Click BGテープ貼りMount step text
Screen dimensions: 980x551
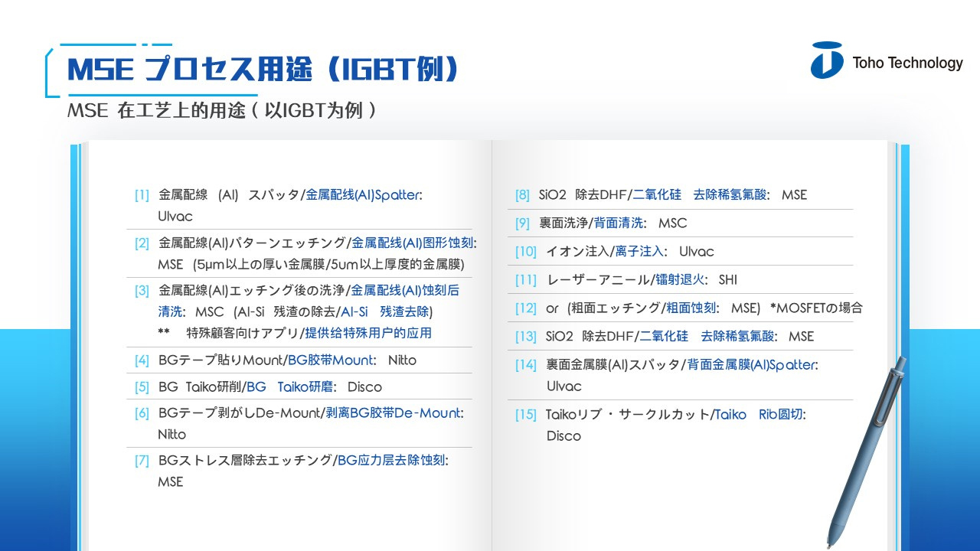click(221, 360)
